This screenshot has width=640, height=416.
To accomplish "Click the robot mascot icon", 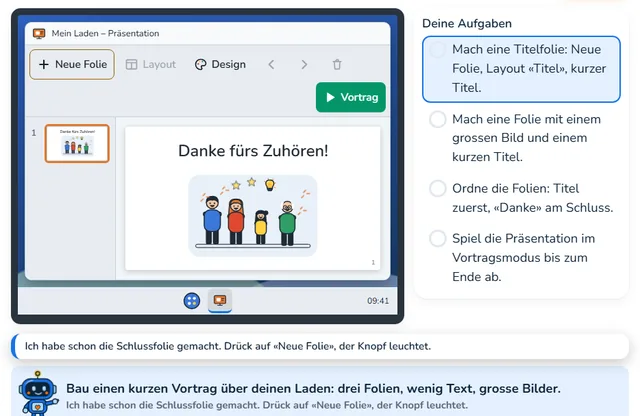I will [x=38, y=394].
